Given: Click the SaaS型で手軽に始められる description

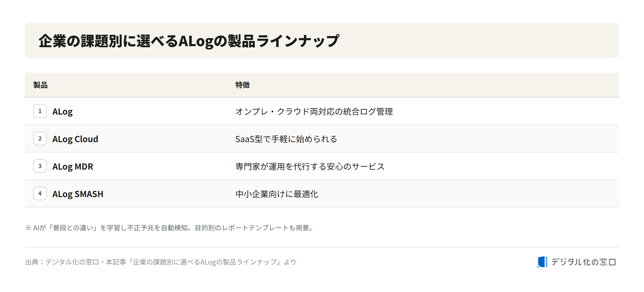Looking at the screenshot, I should pyautogui.click(x=286, y=139).
